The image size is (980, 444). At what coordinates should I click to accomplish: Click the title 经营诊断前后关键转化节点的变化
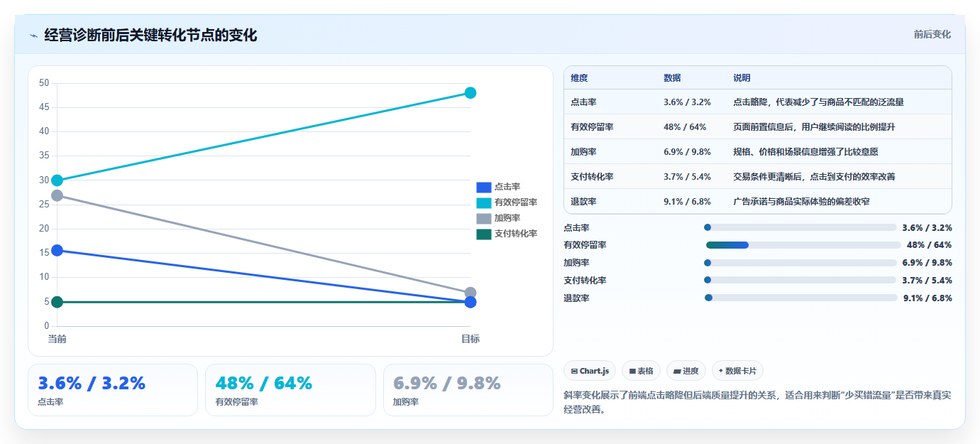click(150, 35)
